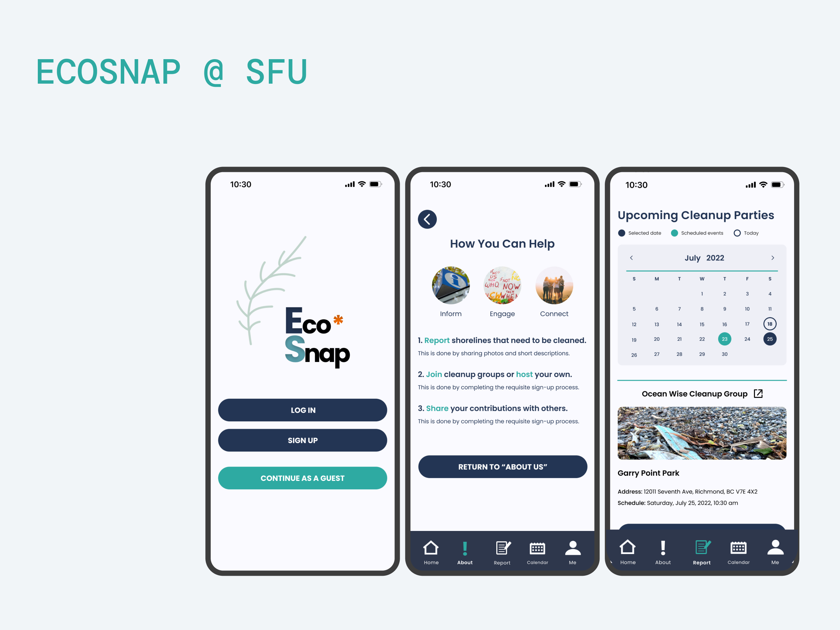Select July 25 on the calendar
840x630 pixels.
(x=769, y=339)
